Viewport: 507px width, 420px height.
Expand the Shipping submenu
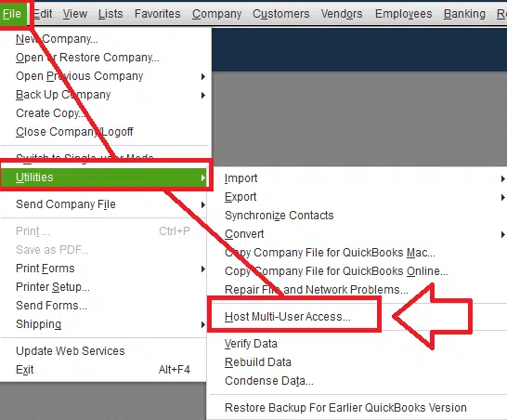(x=103, y=324)
